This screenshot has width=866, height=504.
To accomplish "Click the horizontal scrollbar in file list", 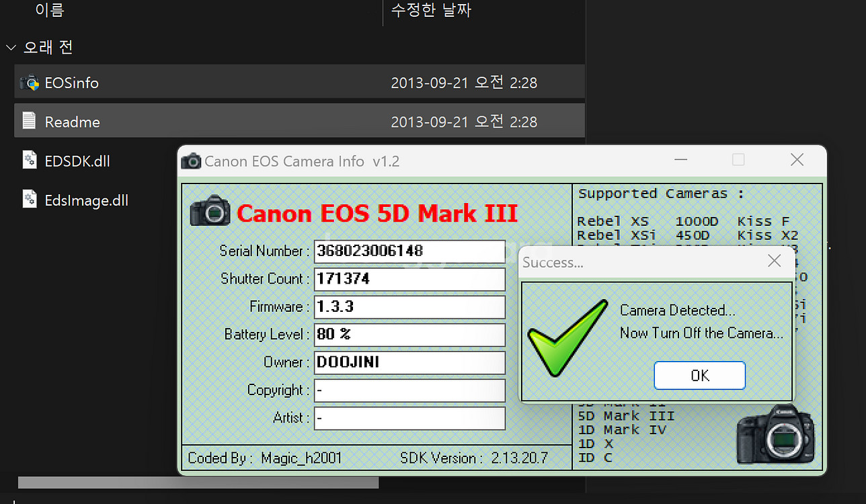I will 198,482.
